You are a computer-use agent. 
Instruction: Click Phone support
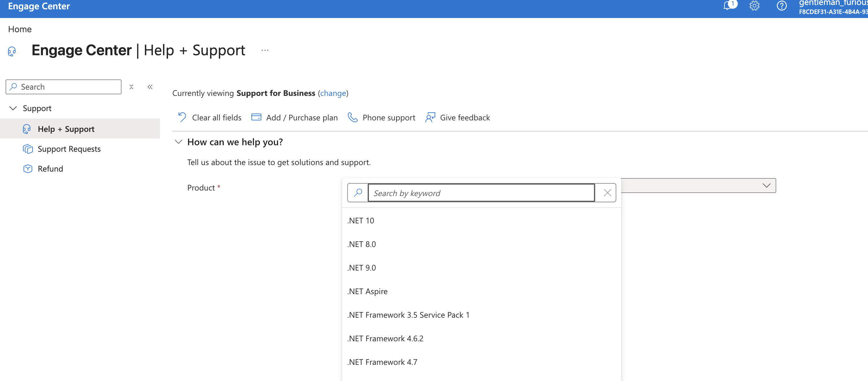[x=381, y=117]
